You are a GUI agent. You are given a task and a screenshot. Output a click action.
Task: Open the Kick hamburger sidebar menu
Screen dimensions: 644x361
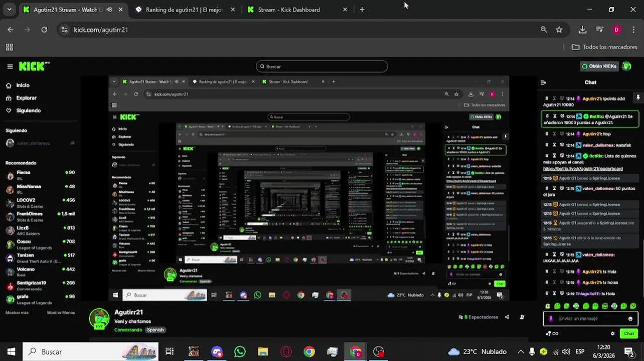[10, 66]
